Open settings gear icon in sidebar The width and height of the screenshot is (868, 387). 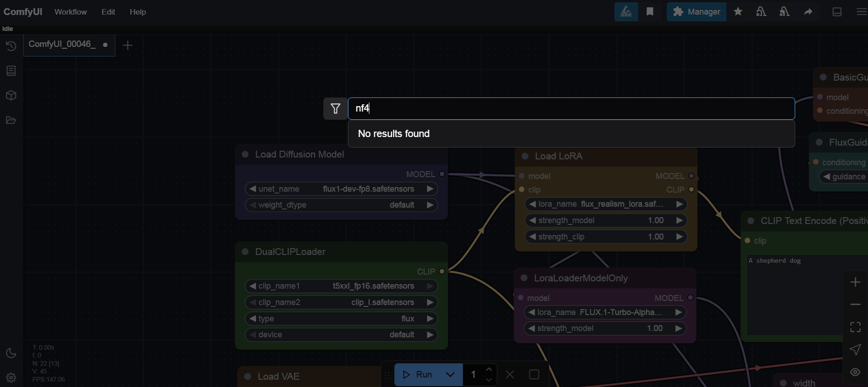[11, 377]
